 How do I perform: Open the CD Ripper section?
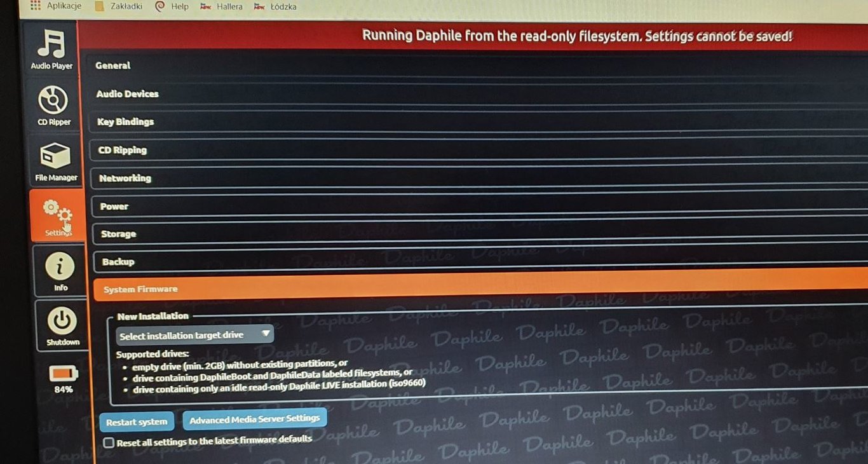point(53,106)
